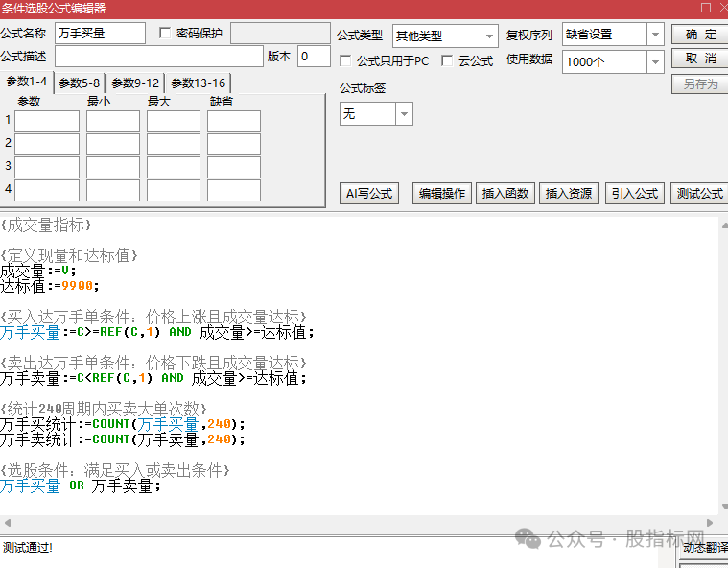Click 插入资源 button
The width and height of the screenshot is (728, 568).
point(568,193)
